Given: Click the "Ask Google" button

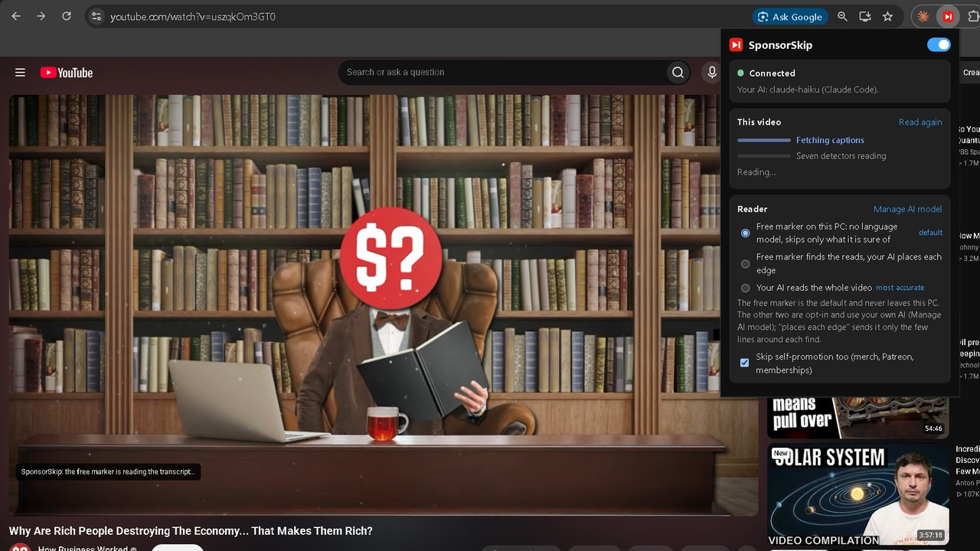Looking at the screenshot, I should pyautogui.click(x=789, y=16).
